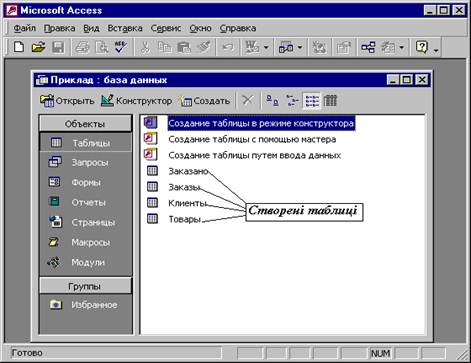Click the Создать button
The height and width of the screenshot is (363, 471).
[205, 100]
